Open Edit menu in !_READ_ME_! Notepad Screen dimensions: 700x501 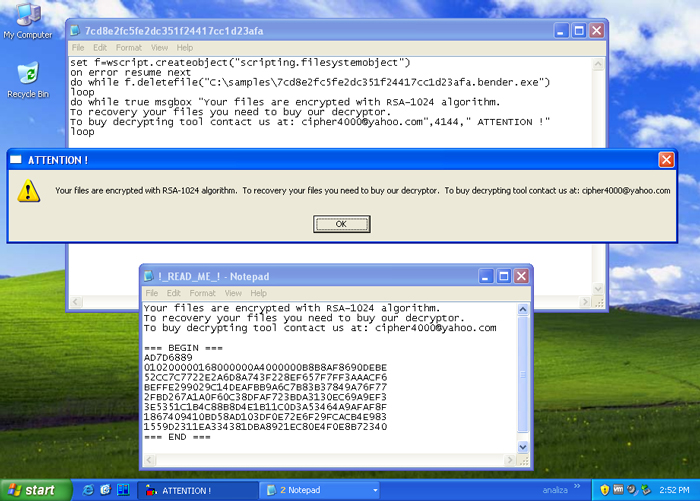click(x=173, y=293)
